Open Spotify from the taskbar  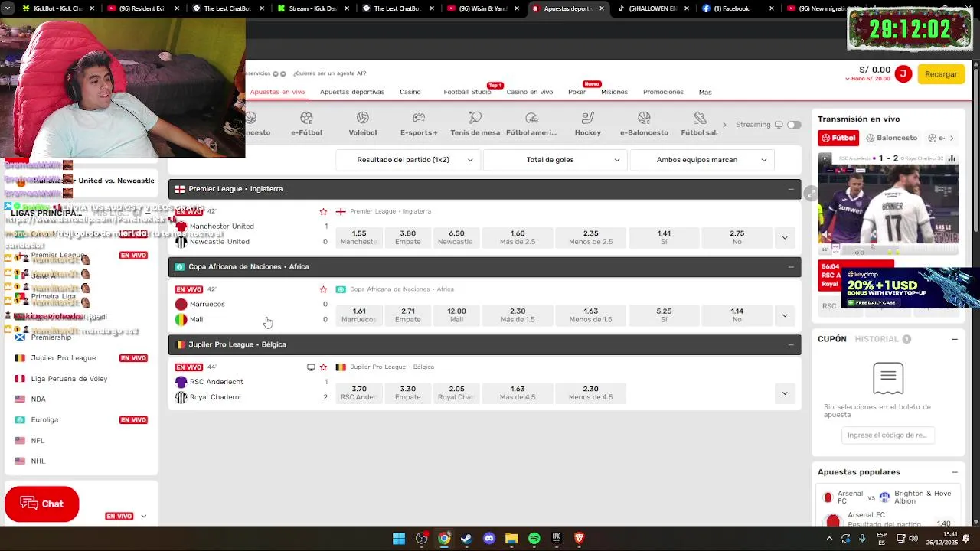(534, 538)
